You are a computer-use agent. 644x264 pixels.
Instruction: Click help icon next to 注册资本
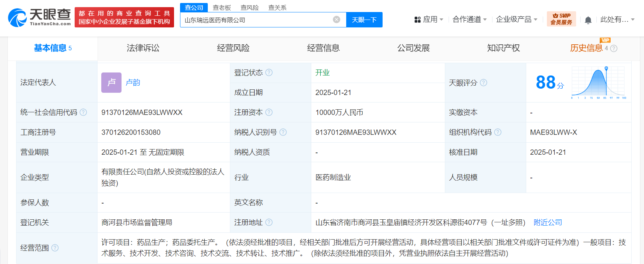coord(269,112)
